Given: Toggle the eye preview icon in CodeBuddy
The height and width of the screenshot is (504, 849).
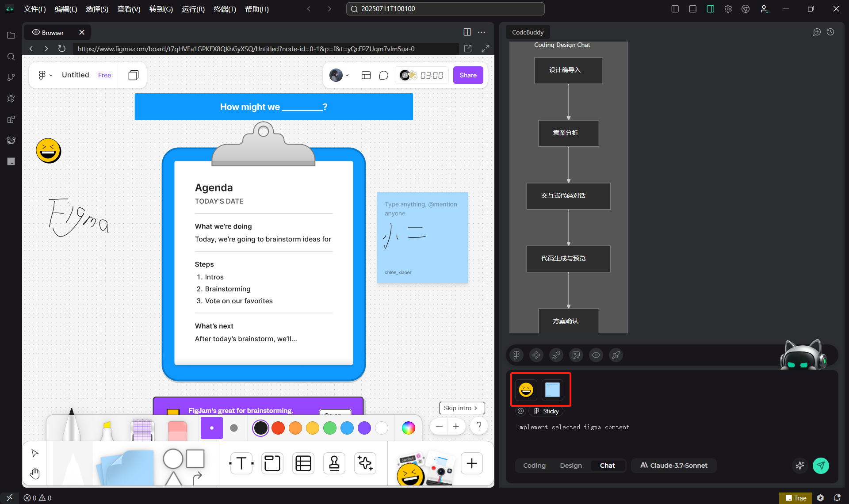Looking at the screenshot, I should click(596, 355).
